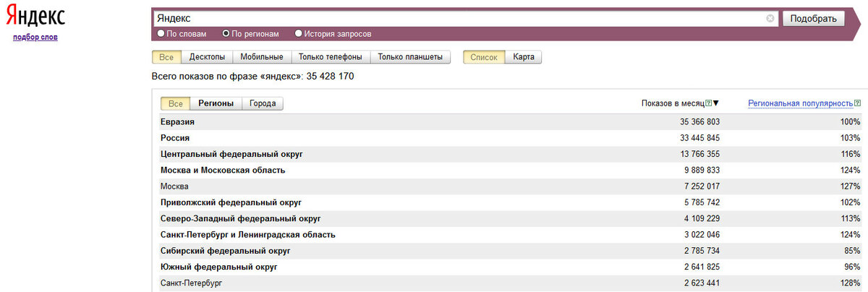Click the 96% popularity value

click(851, 266)
